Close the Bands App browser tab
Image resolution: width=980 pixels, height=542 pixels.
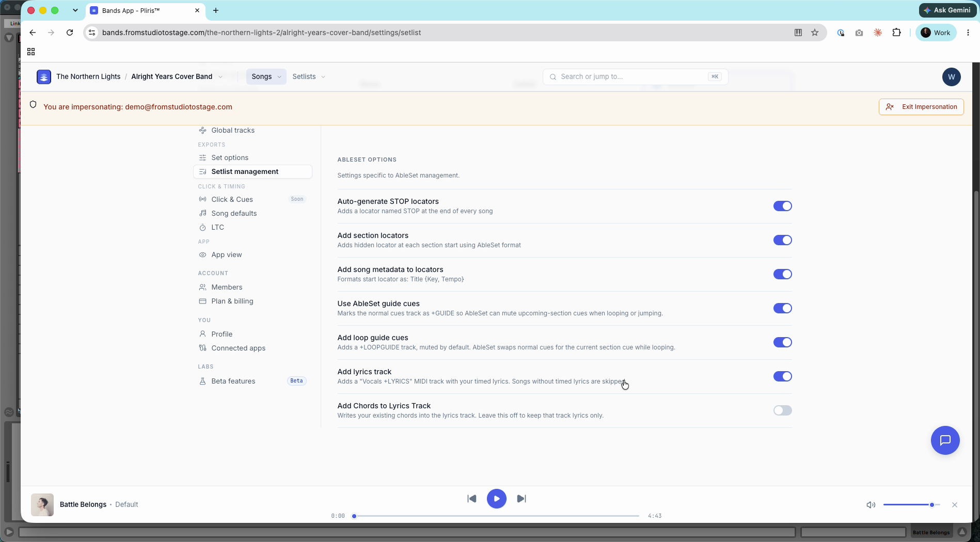[x=197, y=10]
